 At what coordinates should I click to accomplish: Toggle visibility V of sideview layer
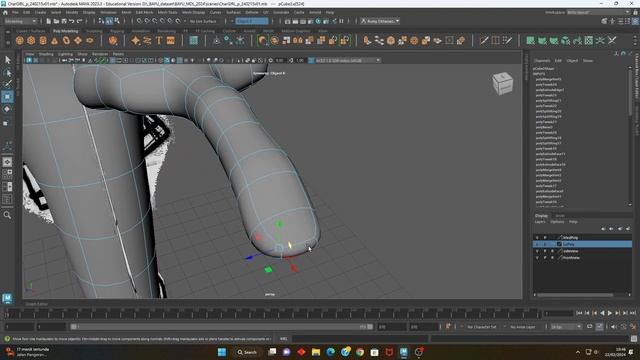tap(537, 251)
